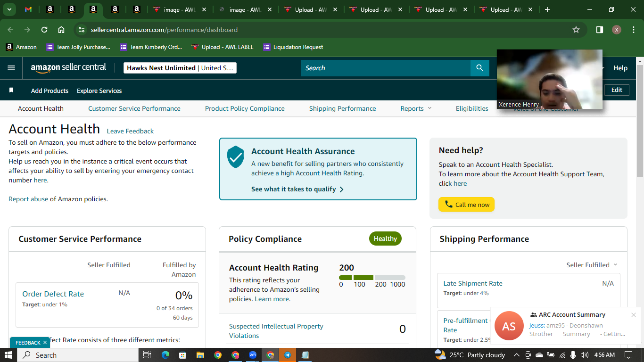Open the Late Shipment Rate link
The width and height of the screenshot is (644, 362).
473,283
